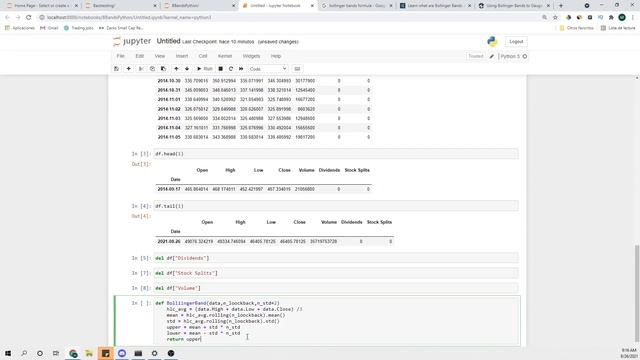Click the Python 3 kernel indicator circle
The width and height of the screenshot is (640, 360).
(525, 56)
